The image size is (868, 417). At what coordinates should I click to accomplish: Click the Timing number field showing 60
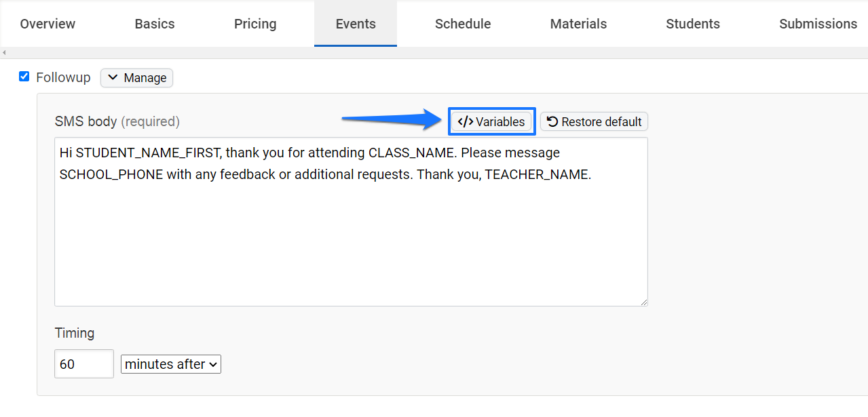(84, 364)
